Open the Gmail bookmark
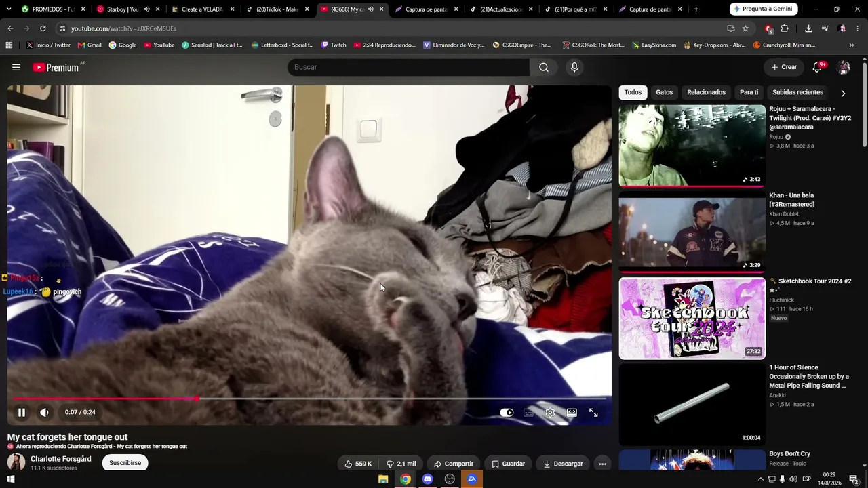This screenshot has height=488, width=868. point(90,45)
